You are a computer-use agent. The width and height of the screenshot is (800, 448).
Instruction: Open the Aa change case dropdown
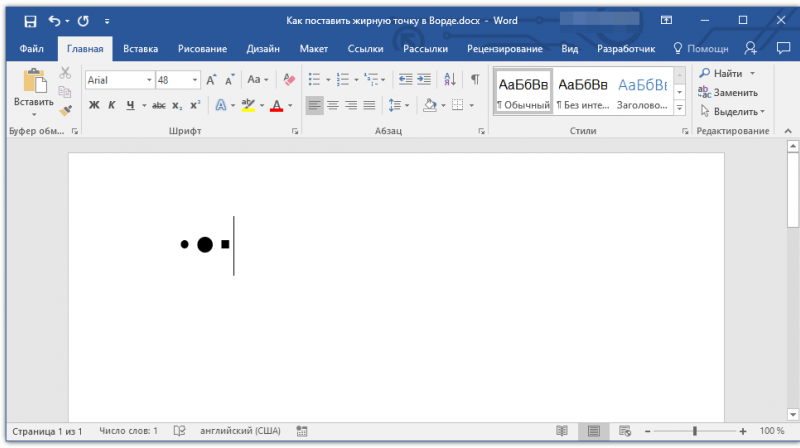[x=257, y=80]
